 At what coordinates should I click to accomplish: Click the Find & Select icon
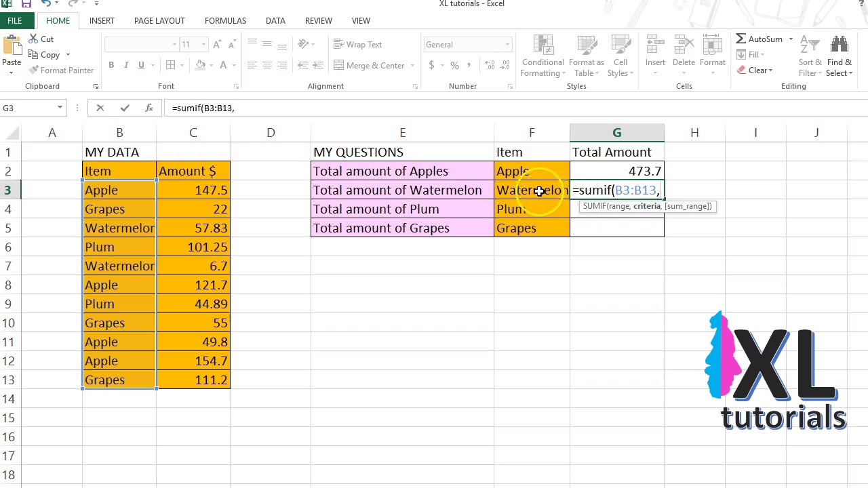click(x=840, y=56)
